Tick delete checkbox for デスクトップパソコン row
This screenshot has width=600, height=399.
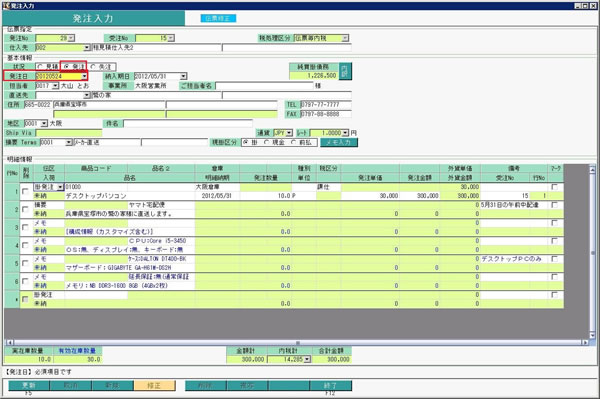(x=25, y=191)
